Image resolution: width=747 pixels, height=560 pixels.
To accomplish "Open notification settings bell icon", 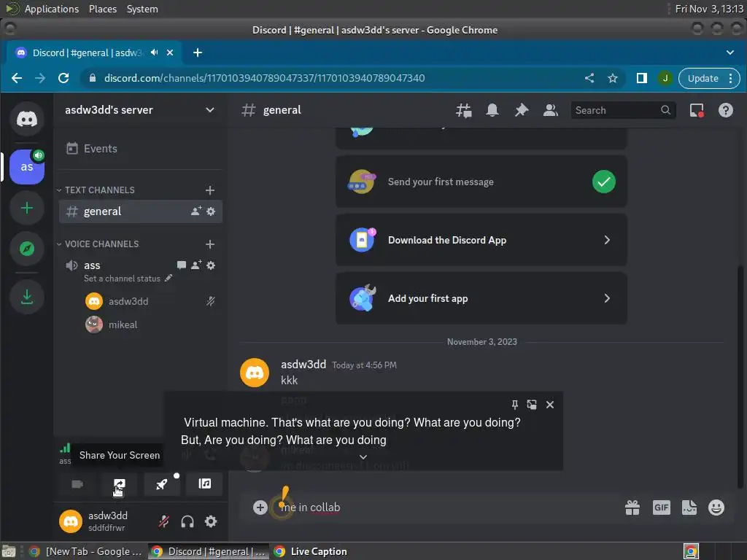I will (x=492, y=111).
